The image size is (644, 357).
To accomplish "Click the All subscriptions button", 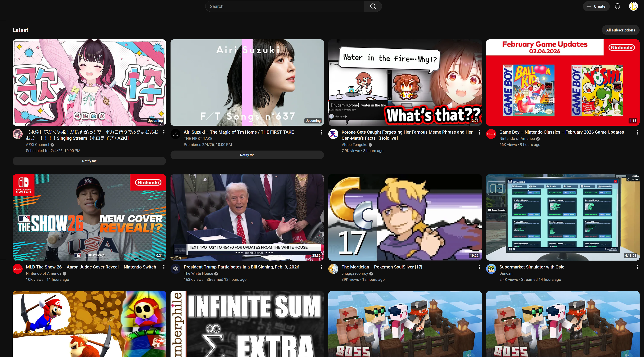I will coord(620,30).
